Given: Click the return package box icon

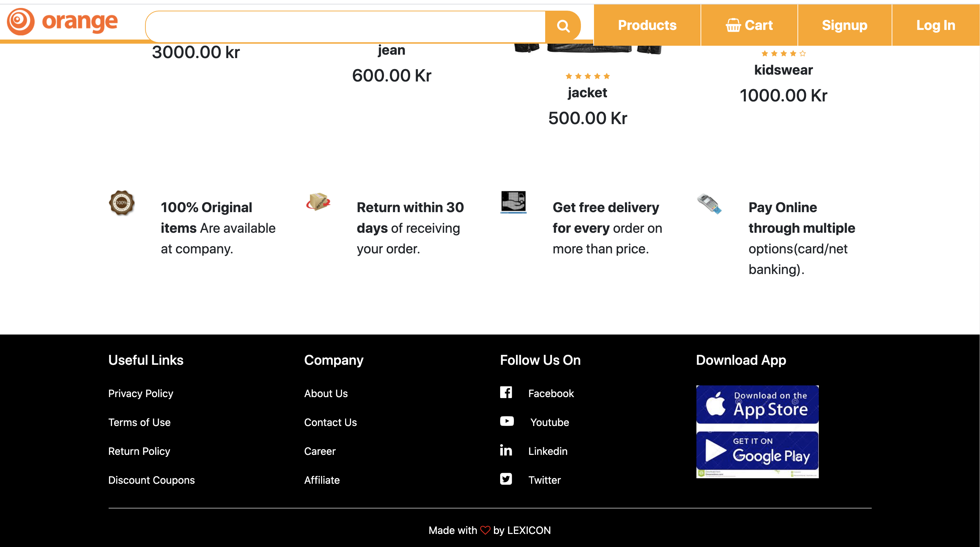Looking at the screenshot, I should [318, 201].
